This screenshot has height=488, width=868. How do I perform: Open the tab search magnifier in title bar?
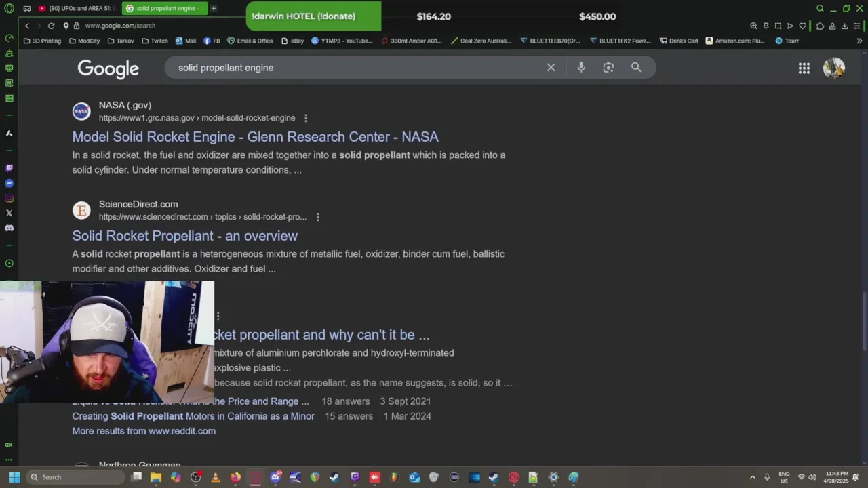820,9
